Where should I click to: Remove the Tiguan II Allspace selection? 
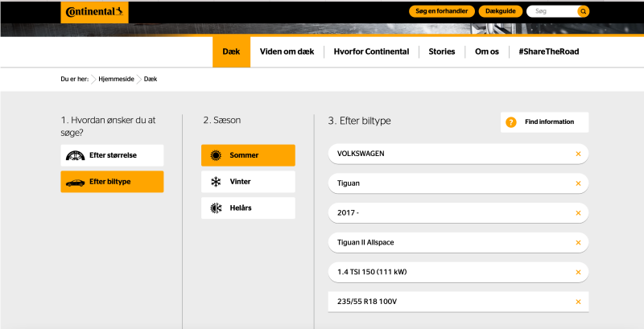578,242
